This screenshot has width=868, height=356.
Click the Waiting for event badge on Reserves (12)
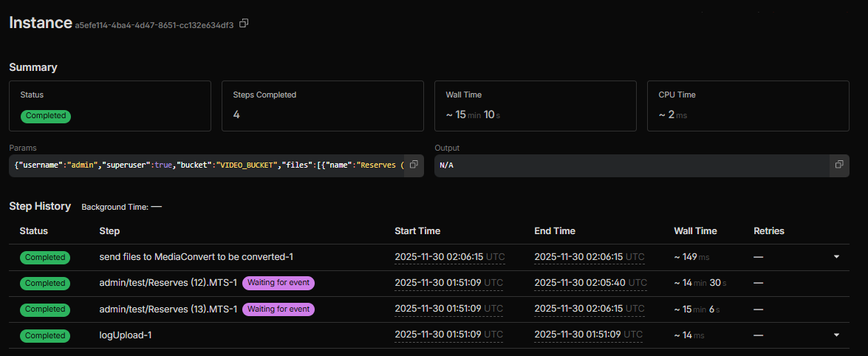tap(278, 283)
